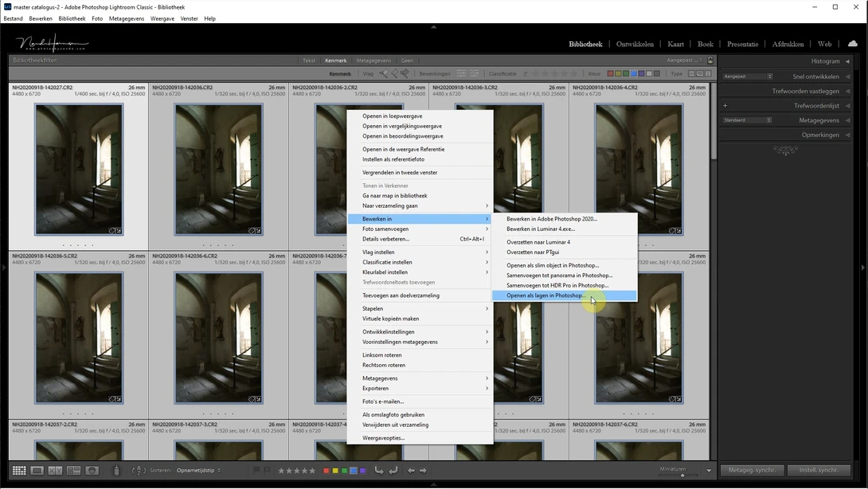Screen dimensions: 868x489
Task: Select the painter spray can tool
Action: point(116,470)
